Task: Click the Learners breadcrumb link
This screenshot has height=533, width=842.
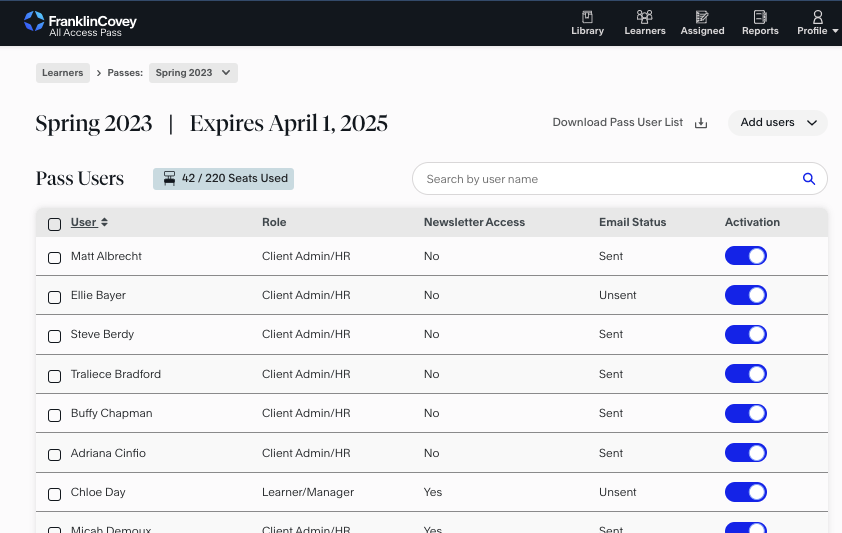Action: point(63,72)
